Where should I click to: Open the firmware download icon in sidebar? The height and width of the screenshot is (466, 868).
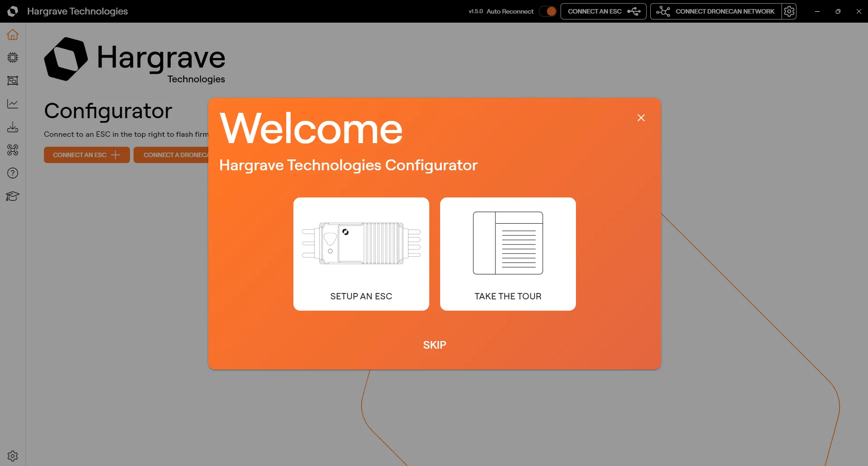click(13, 127)
